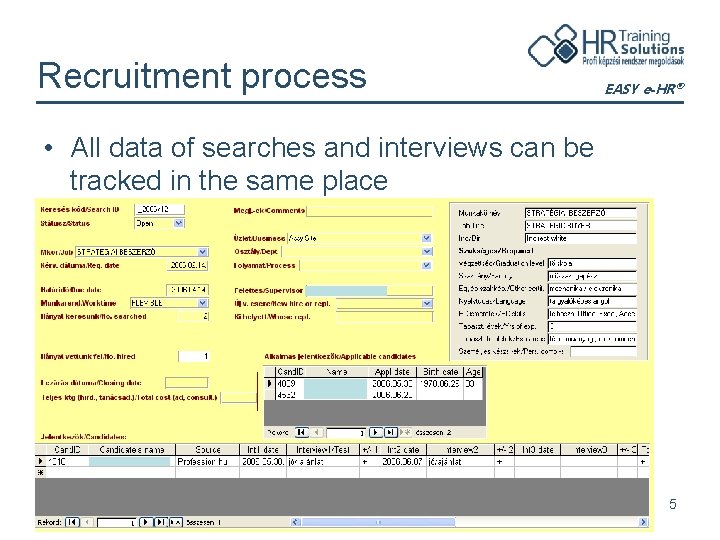Expand the Folyamat/Process dropdown arrow
Image resolution: width=720 pixels, height=540 pixels.
pyautogui.click(x=427, y=265)
